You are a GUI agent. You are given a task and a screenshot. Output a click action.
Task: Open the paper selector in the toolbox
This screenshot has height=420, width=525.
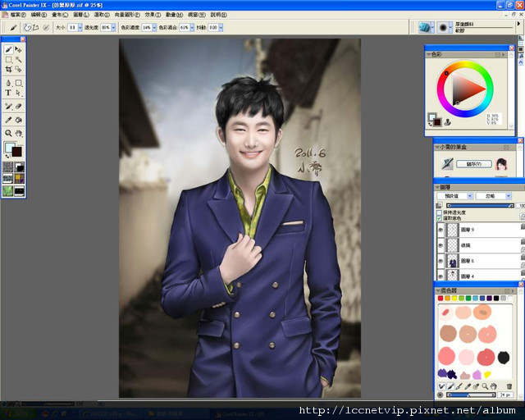tap(7, 167)
